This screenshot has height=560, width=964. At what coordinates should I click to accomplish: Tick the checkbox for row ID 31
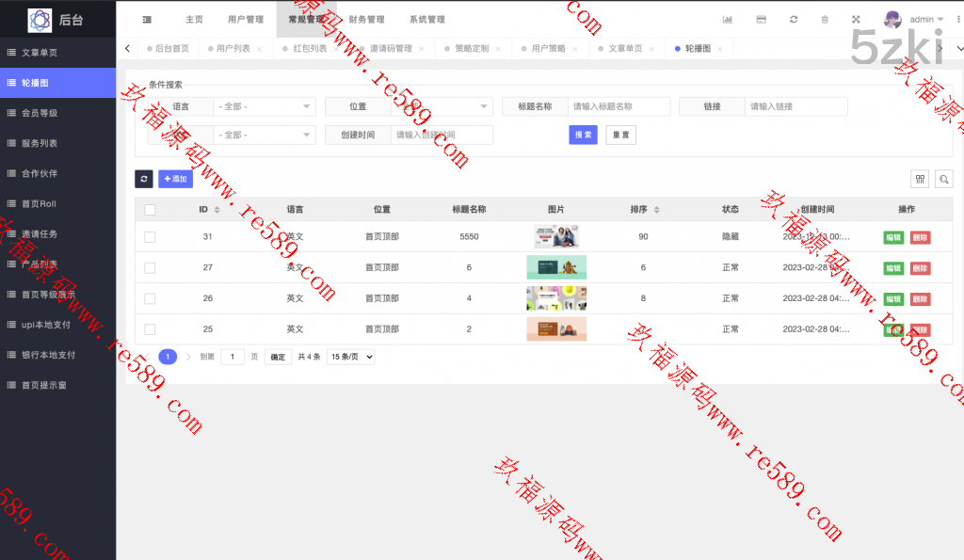point(150,237)
